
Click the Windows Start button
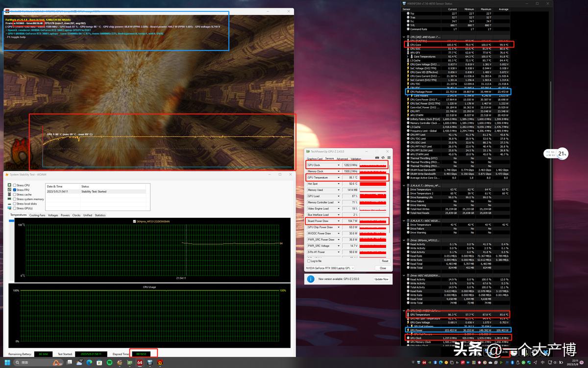pos(8,363)
